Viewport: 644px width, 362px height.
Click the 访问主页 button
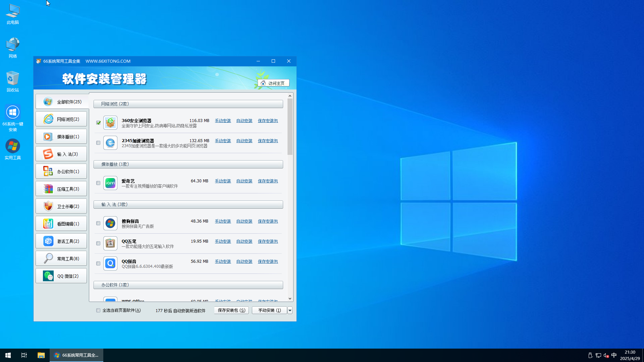coord(273,83)
